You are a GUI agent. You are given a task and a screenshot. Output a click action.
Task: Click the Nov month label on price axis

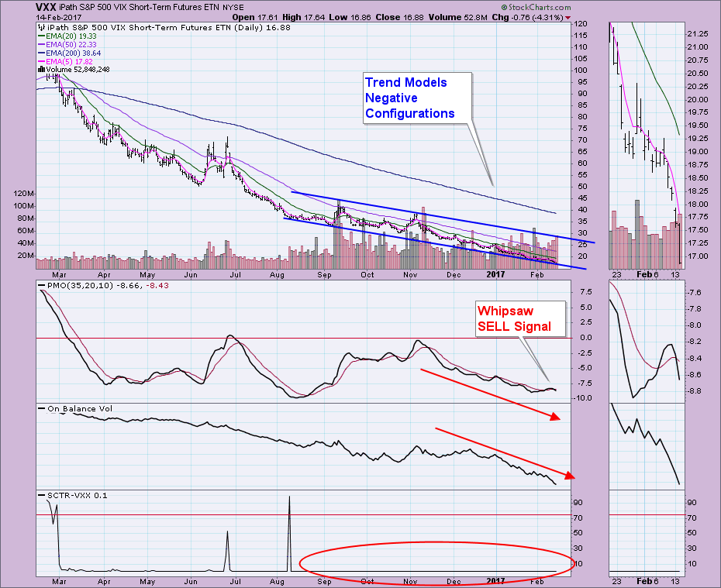tap(410, 275)
